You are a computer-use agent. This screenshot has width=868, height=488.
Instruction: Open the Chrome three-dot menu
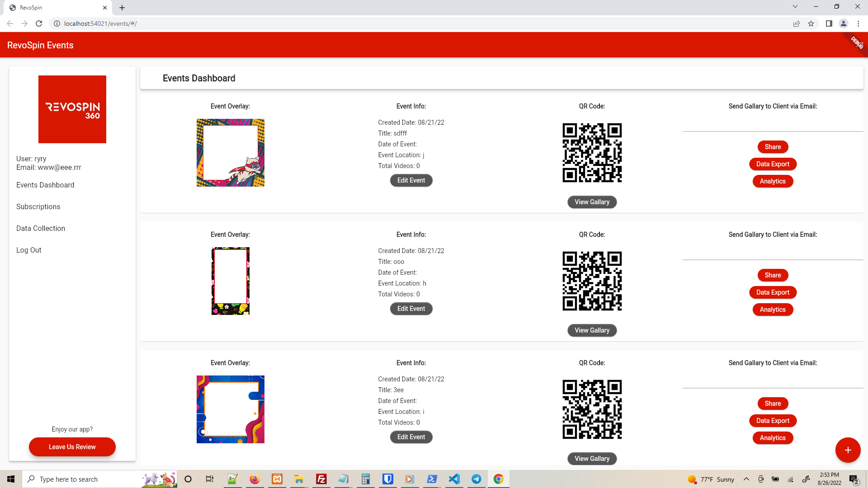coord(858,23)
